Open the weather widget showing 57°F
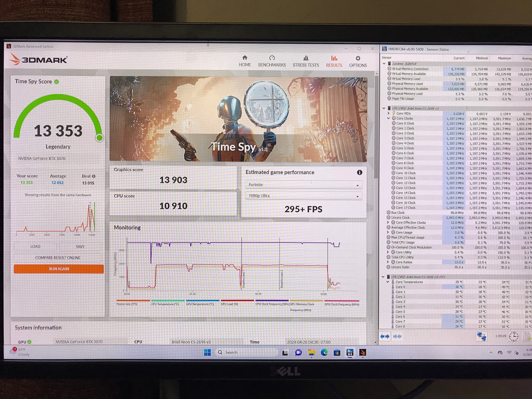The height and width of the screenshot is (399, 532). [x=19, y=352]
